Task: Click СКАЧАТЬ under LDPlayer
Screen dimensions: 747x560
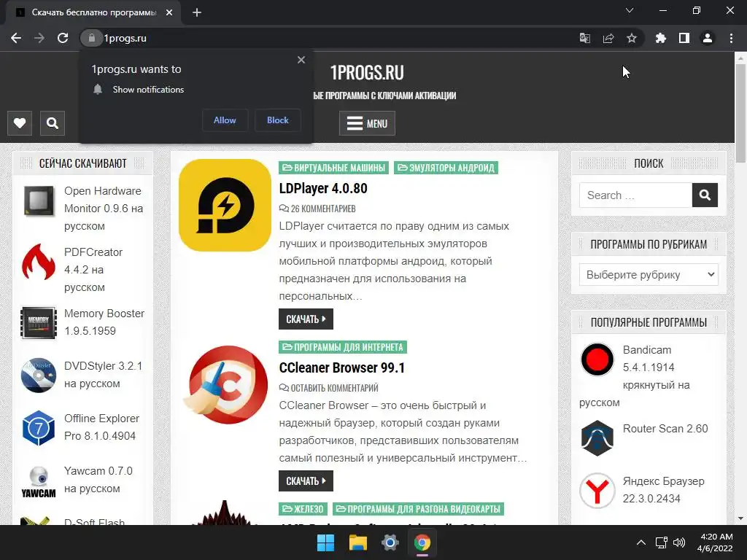Action: (x=306, y=319)
